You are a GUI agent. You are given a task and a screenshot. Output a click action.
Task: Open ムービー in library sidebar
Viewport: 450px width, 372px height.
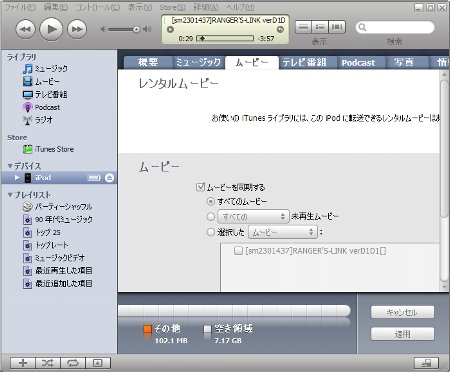(41, 81)
